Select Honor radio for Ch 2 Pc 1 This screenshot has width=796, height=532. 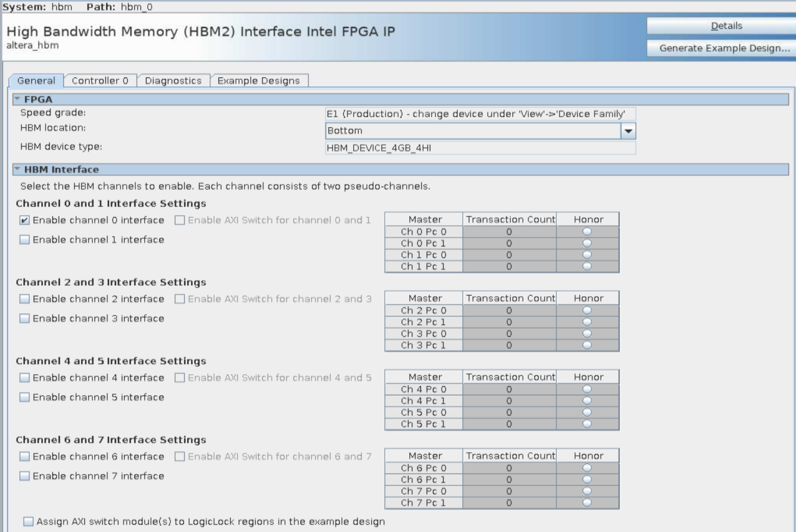coord(588,322)
